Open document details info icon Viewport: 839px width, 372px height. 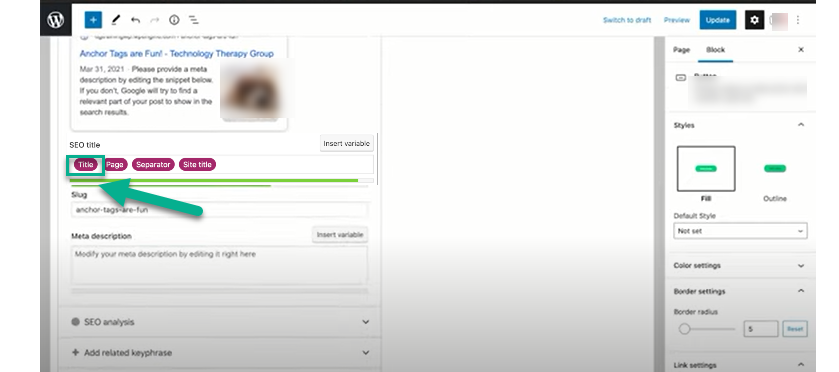(x=174, y=20)
